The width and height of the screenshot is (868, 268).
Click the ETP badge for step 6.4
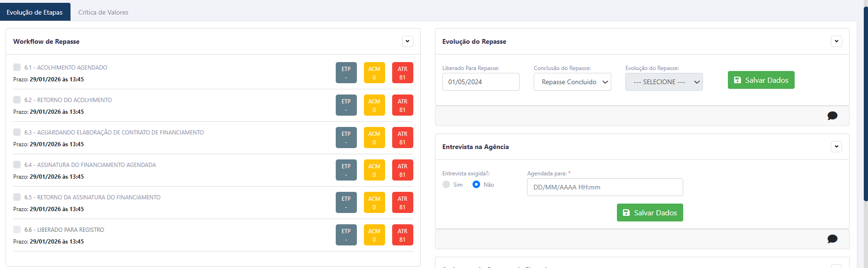pos(346,170)
